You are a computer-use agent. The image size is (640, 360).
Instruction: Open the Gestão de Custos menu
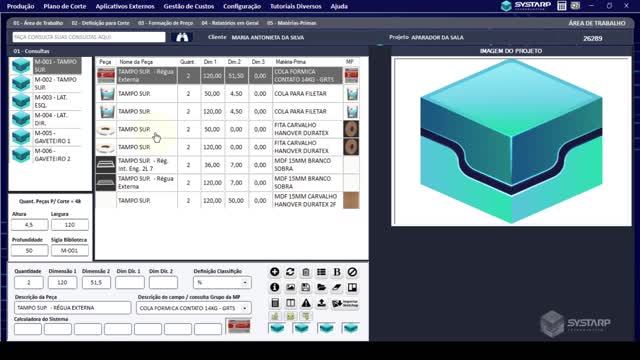(189, 6)
